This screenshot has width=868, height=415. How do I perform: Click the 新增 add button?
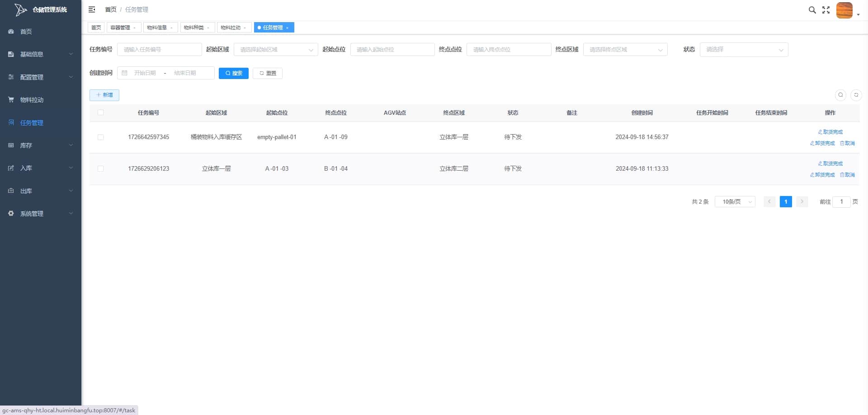coord(104,95)
